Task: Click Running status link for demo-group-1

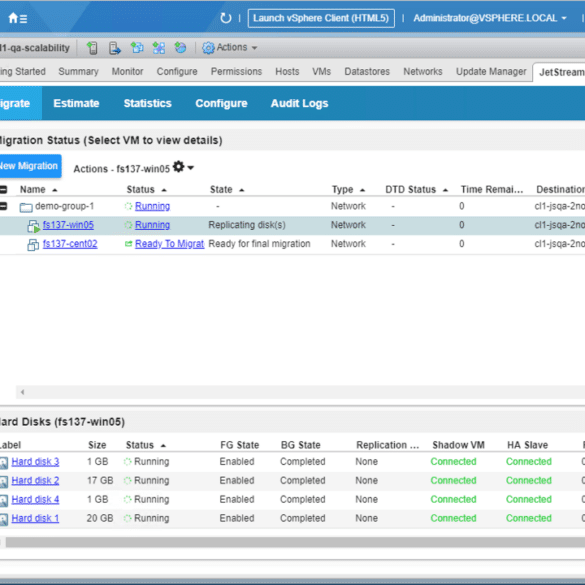Action: pyautogui.click(x=152, y=206)
